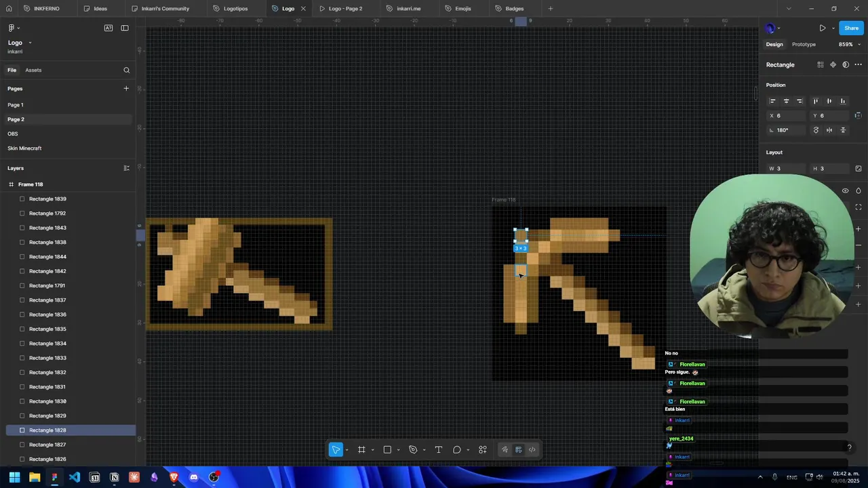Open more options for Rectangle
The image size is (868, 488).
858,65
